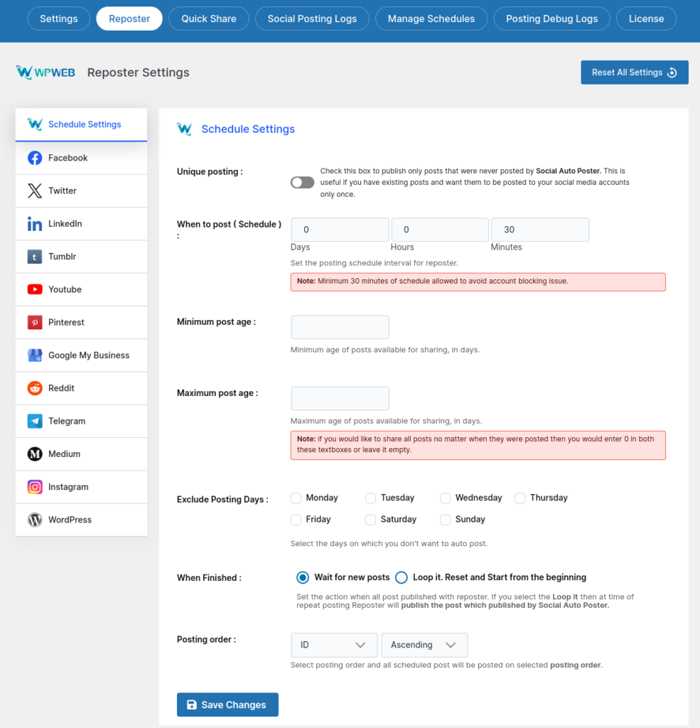
Task: Focus the Minimum post age field
Action: click(x=340, y=327)
